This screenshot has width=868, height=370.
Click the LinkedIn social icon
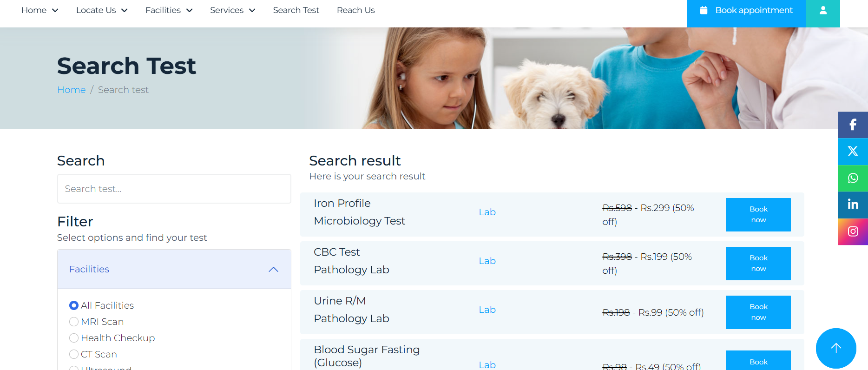(853, 205)
